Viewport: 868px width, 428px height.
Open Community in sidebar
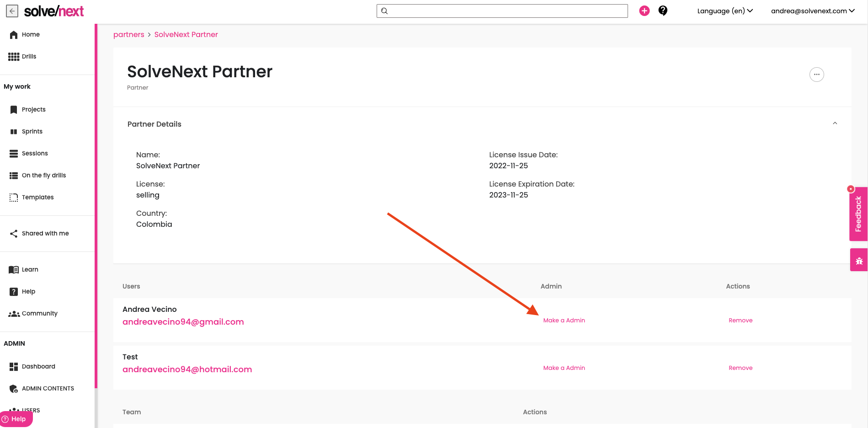40,314
